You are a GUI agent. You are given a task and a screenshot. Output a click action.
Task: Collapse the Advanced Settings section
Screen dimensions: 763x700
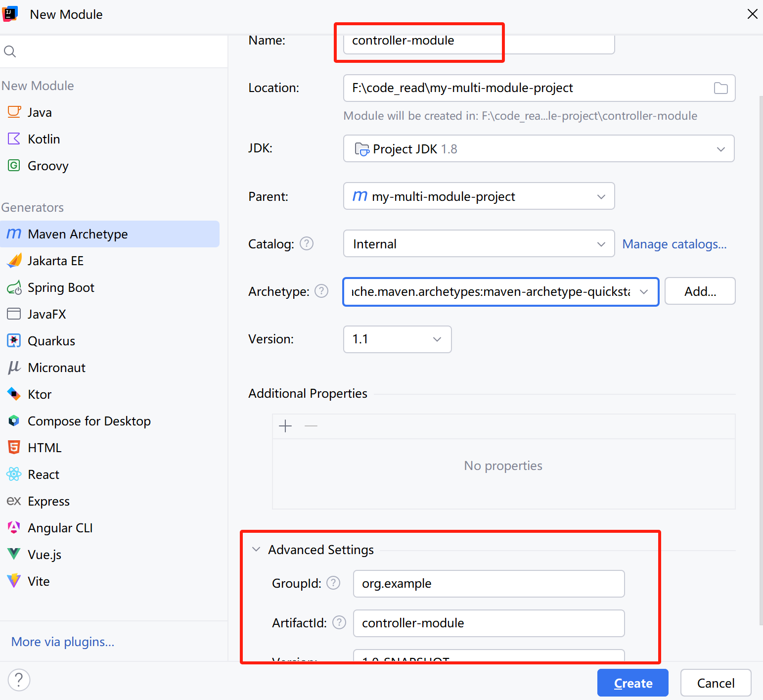[256, 549]
